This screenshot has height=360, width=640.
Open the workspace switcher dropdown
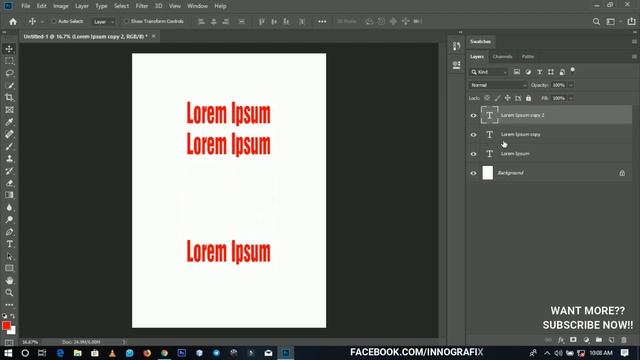[x=612, y=22]
